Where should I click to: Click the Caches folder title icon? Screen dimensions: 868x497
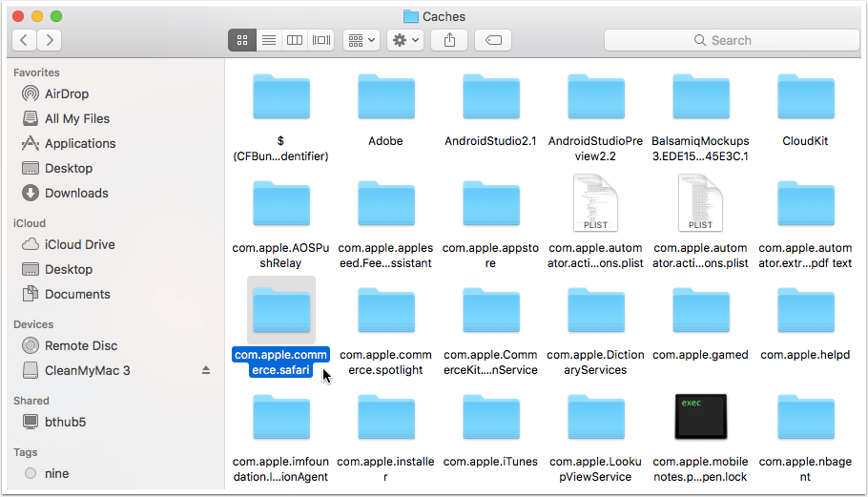(x=411, y=16)
